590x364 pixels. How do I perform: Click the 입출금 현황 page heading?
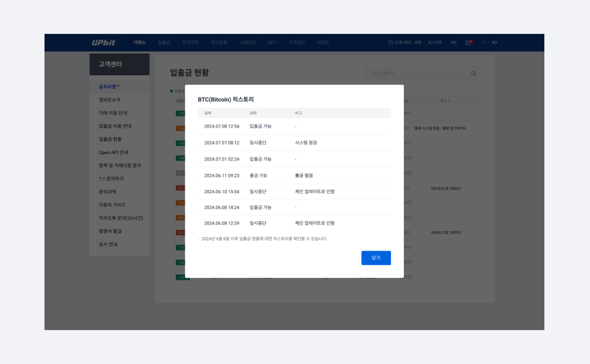(x=189, y=73)
